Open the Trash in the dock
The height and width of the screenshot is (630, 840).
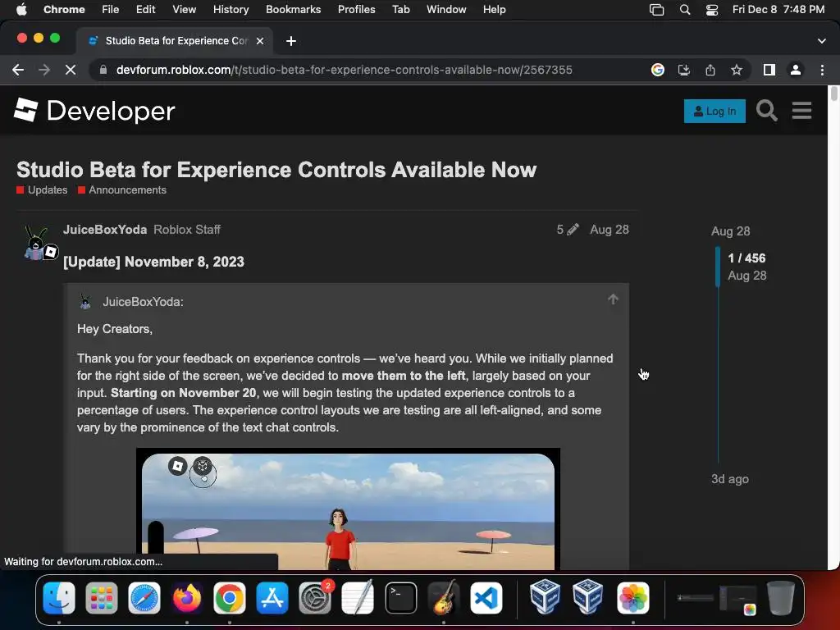point(781,598)
